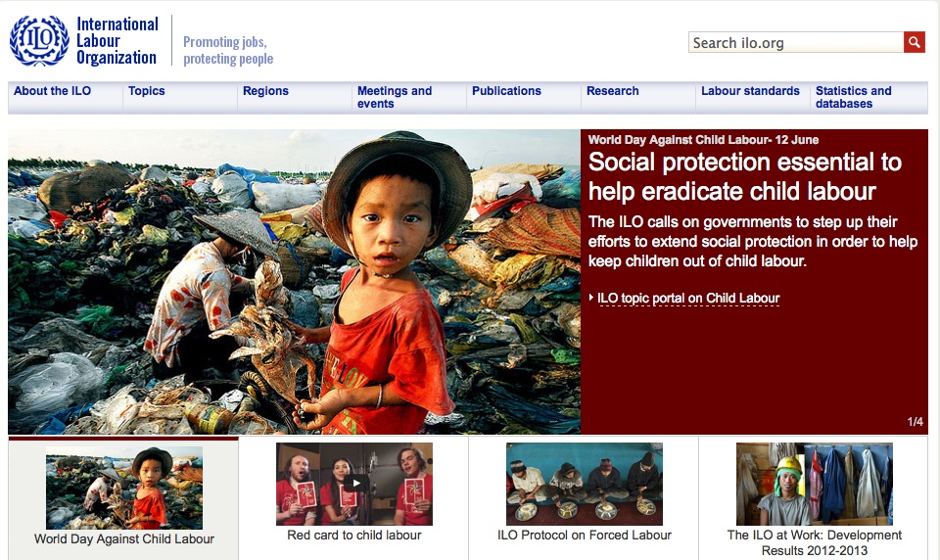This screenshot has height=560, width=940.
Task: Click the ILO logo emblem
Action: coord(39,41)
